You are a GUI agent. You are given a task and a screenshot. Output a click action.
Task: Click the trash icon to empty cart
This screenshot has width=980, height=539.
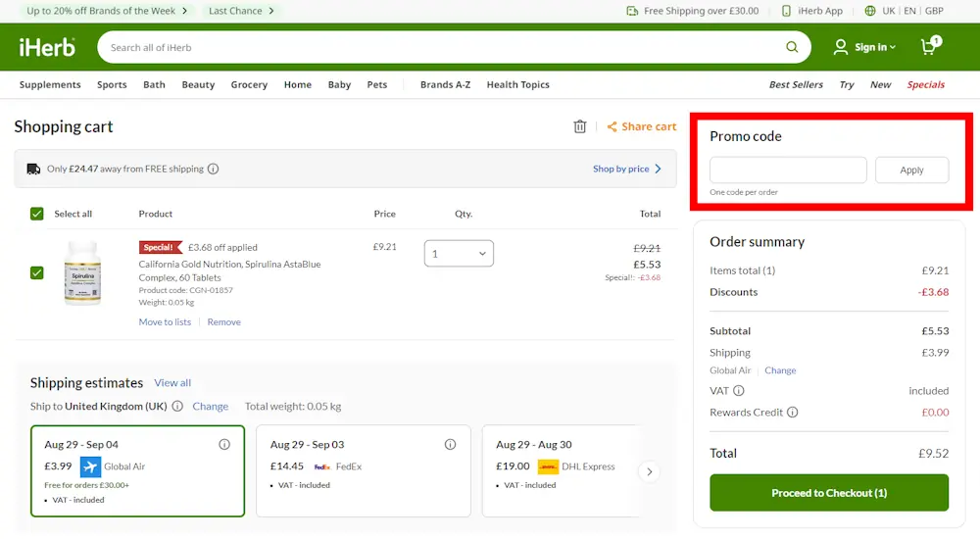click(580, 126)
